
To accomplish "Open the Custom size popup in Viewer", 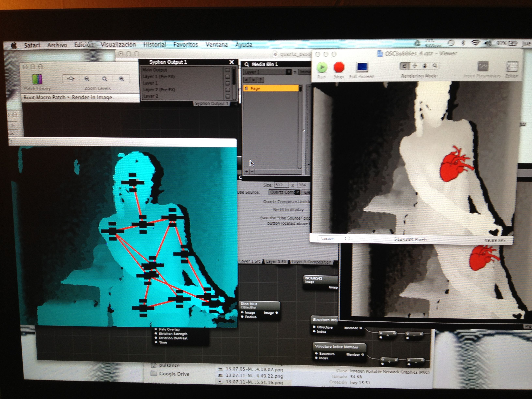I will pos(333,238).
